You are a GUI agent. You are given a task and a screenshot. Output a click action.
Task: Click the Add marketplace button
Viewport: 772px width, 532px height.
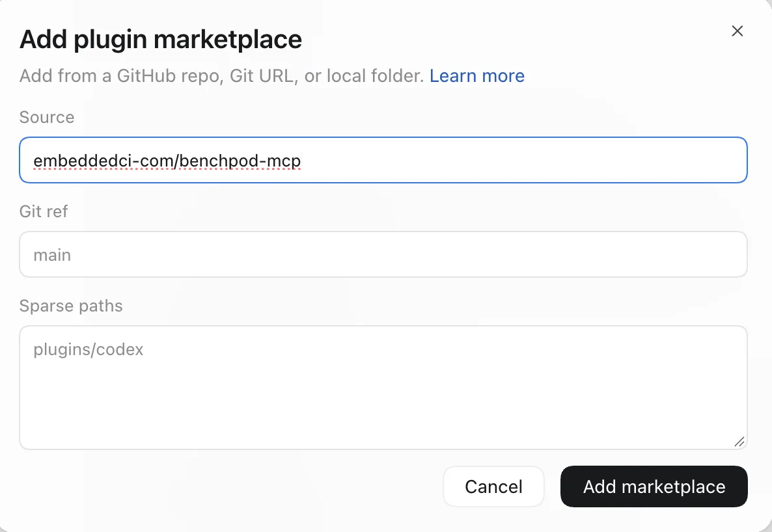click(654, 486)
